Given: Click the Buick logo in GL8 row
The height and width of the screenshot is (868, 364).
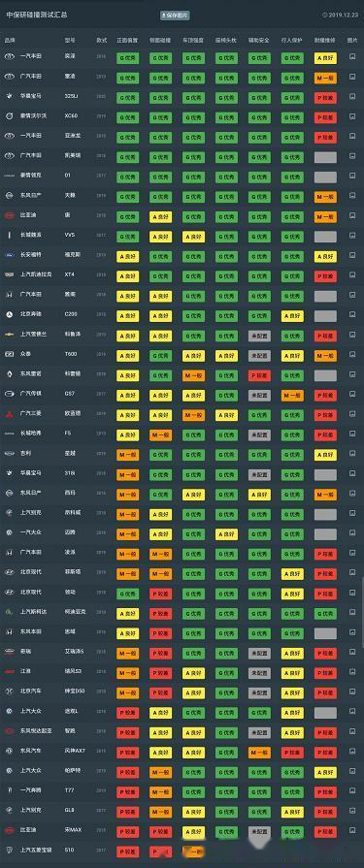Looking at the screenshot, I should 9,811.
